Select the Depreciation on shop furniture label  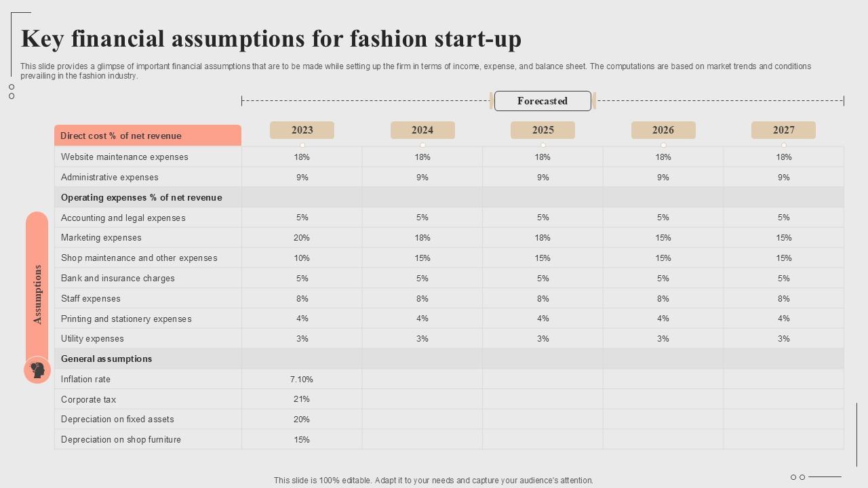(x=121, y=440)
